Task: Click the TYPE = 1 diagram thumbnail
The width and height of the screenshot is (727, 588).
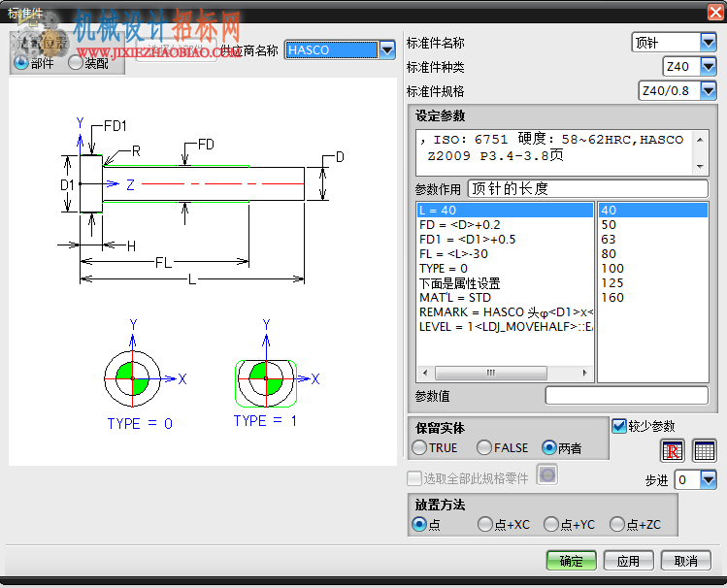Action: click(277, 374)
